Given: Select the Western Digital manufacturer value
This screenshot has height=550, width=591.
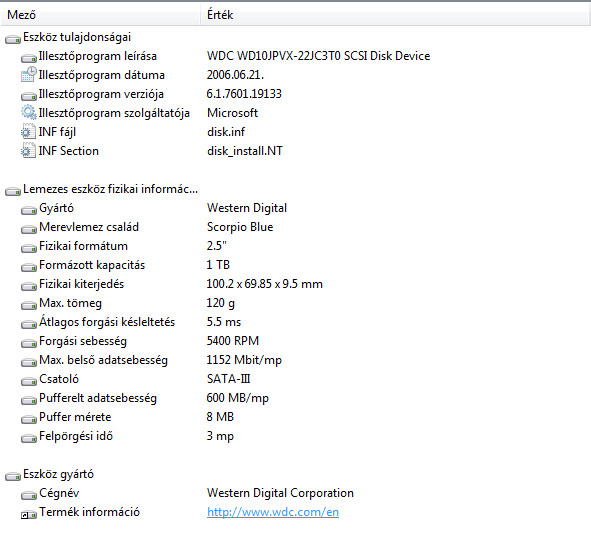Looking at the screenshot, I should (247, 208).
